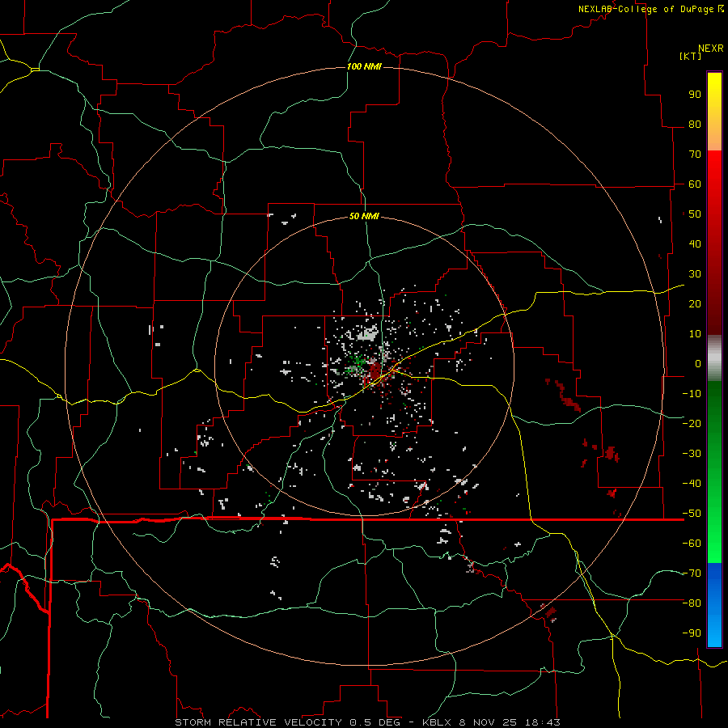
Task: Select the 50 value on the velocity scale
Action: pyautogui.click(x=695, y=214)
